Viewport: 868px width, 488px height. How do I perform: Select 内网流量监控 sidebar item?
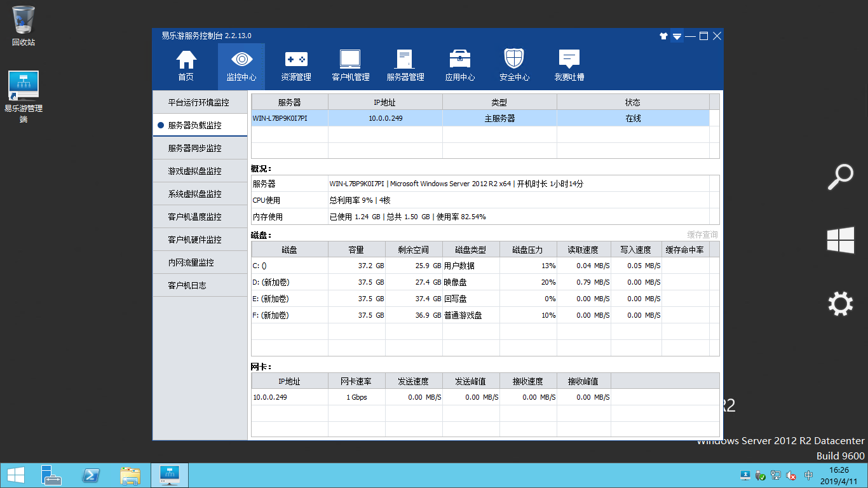tap(200, 262)
